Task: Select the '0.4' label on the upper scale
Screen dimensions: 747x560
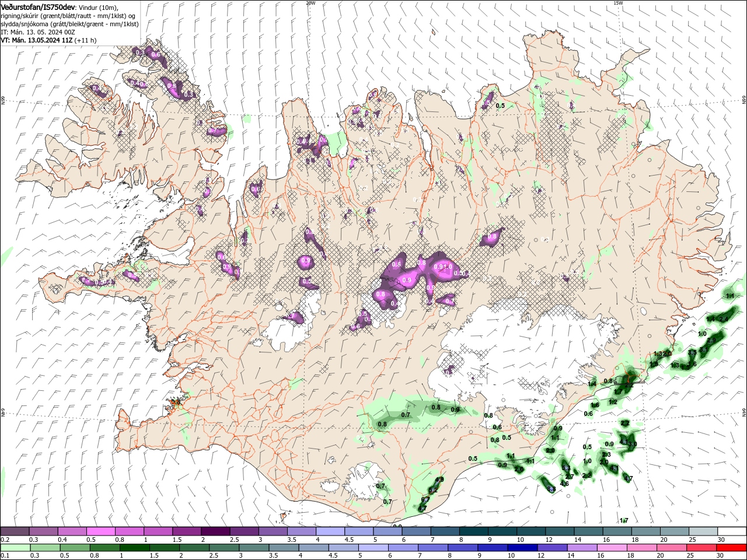Action: click(62, 540)
